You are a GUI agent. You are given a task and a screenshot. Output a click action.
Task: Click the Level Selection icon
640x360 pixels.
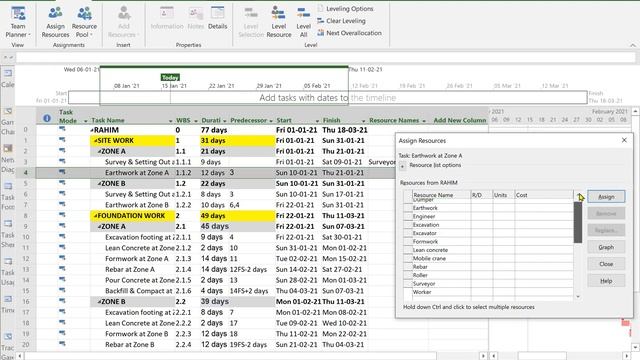click(251, 22)
